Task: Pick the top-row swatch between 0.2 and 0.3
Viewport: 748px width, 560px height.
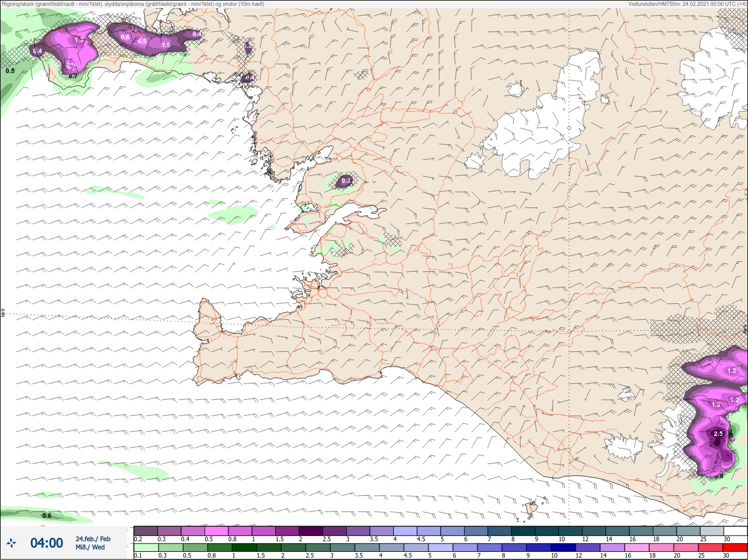Action: click(x=146, y=531)
